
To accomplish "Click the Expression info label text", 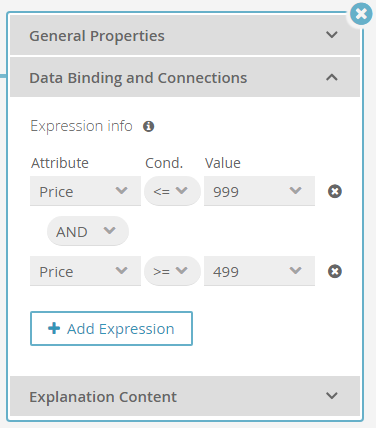I will pos(81,126).
